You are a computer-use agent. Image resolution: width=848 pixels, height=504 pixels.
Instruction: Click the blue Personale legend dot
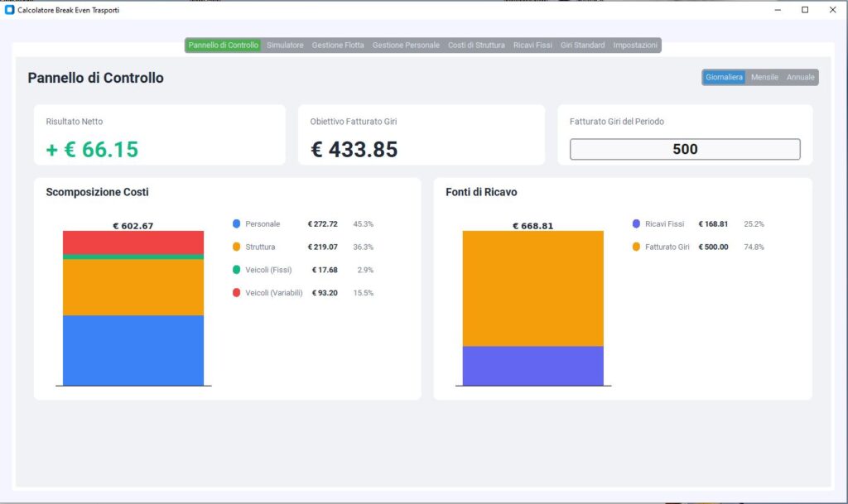[237, 224]
